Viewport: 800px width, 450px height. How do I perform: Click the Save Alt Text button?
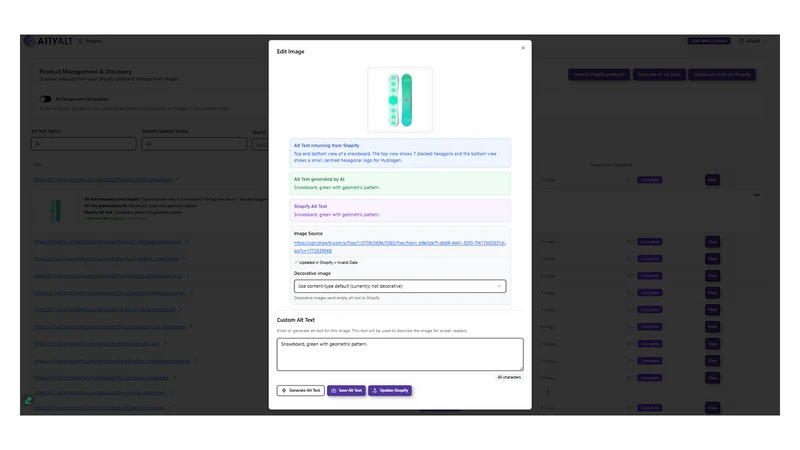[x=346, y=390]
